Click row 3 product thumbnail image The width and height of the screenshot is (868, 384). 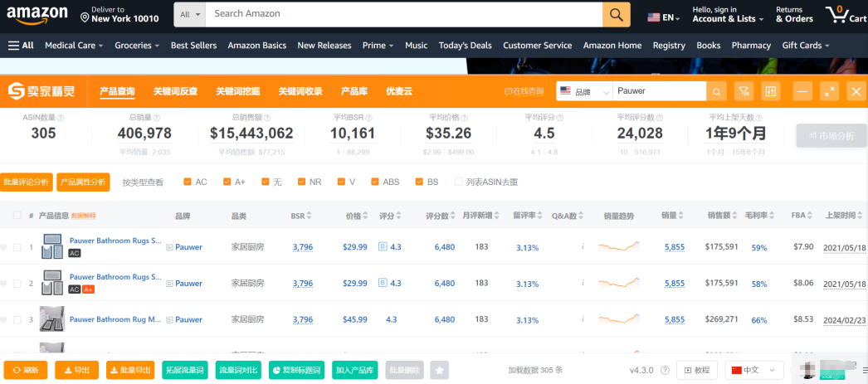click(52, 319)
